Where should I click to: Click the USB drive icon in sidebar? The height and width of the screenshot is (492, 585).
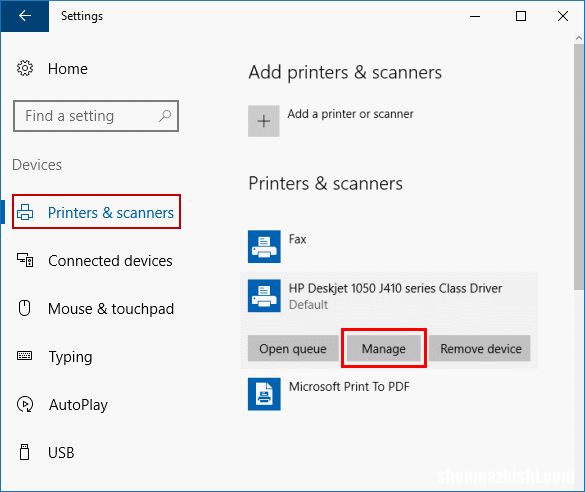25,452
